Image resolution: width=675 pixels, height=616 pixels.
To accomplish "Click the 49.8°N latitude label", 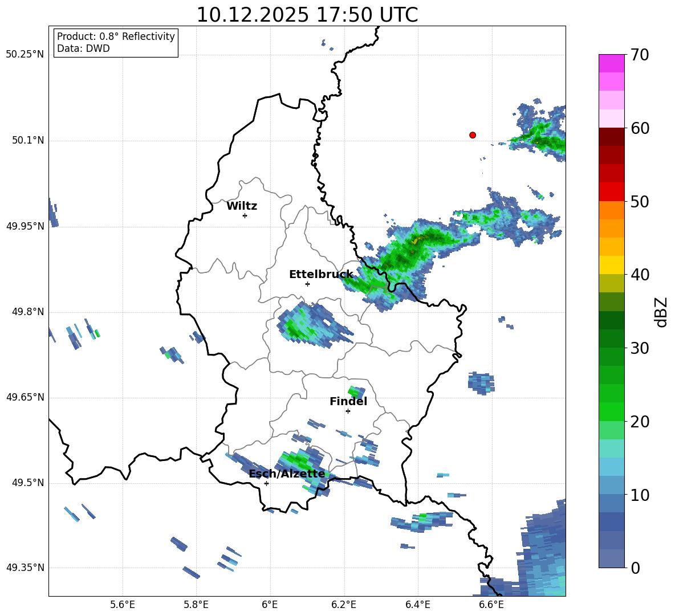I will tap(28, 312).
